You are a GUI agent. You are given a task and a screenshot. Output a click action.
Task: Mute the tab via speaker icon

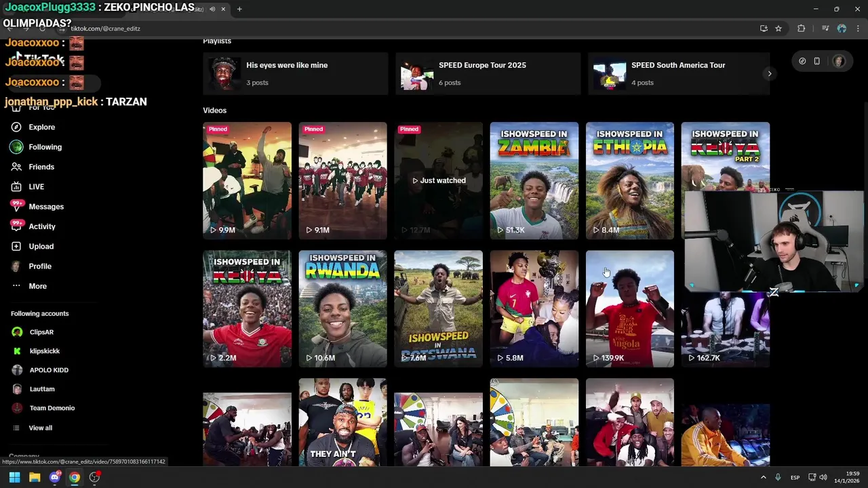[x=212, y=9]
